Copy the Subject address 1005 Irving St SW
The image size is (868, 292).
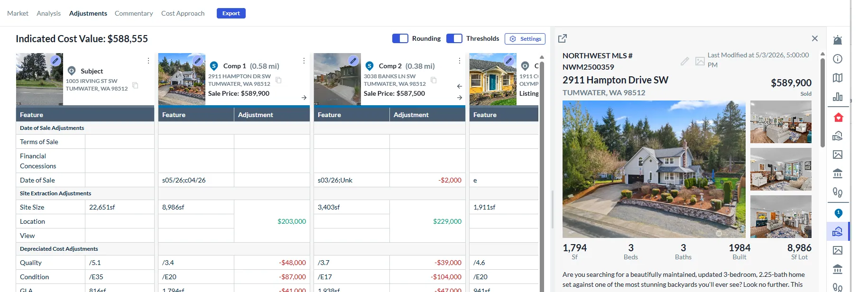(135, 85)
